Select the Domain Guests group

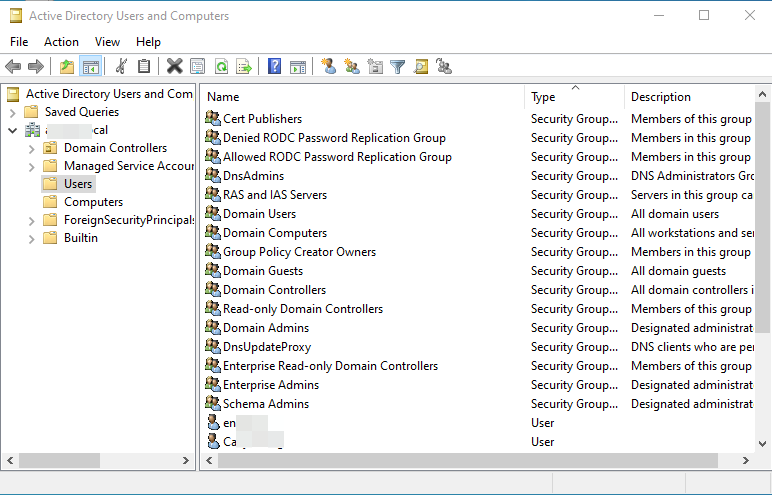click(x=263, y=270)
